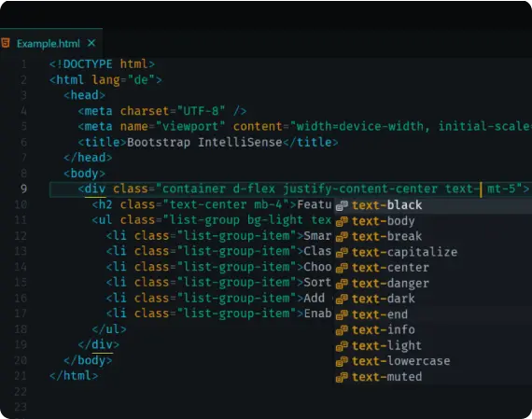Choose the text-break suggestion

click(433, 236)
